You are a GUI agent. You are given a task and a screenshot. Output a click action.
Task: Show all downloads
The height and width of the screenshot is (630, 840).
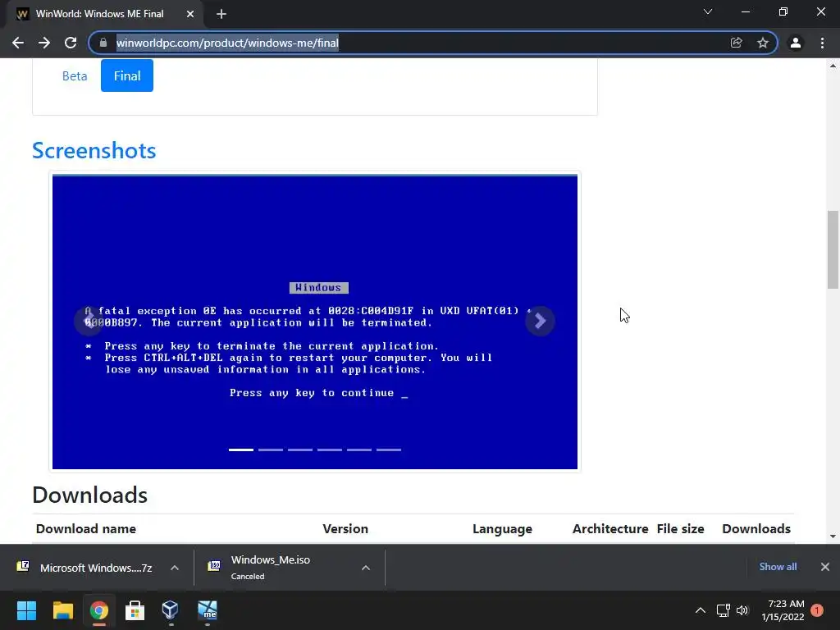(x=778, y=567)
